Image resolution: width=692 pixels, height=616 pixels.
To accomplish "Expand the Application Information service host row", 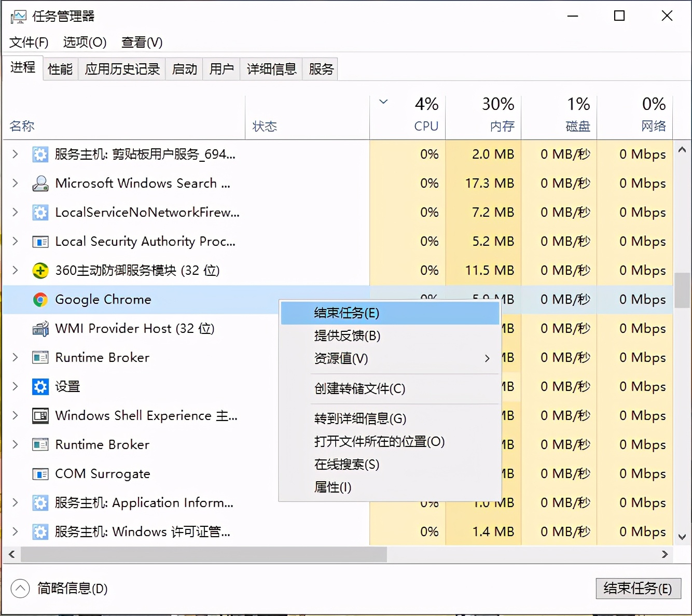I will click(x=15, y=502).
